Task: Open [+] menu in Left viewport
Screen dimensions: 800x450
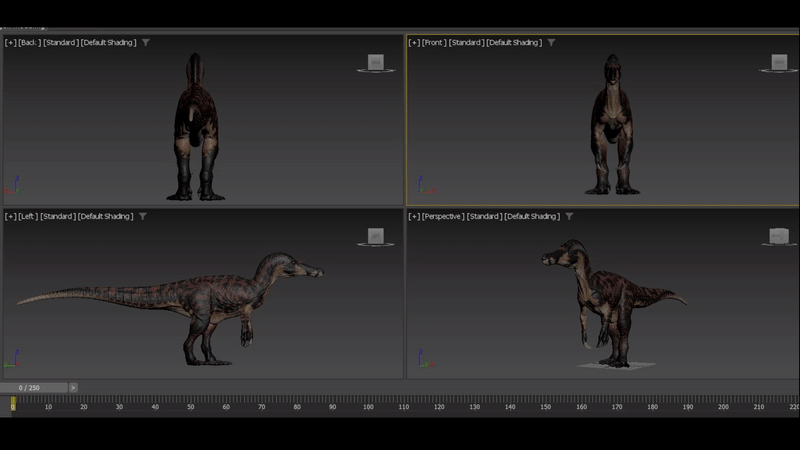Action: pyautogui.click(x=10, y=216)
